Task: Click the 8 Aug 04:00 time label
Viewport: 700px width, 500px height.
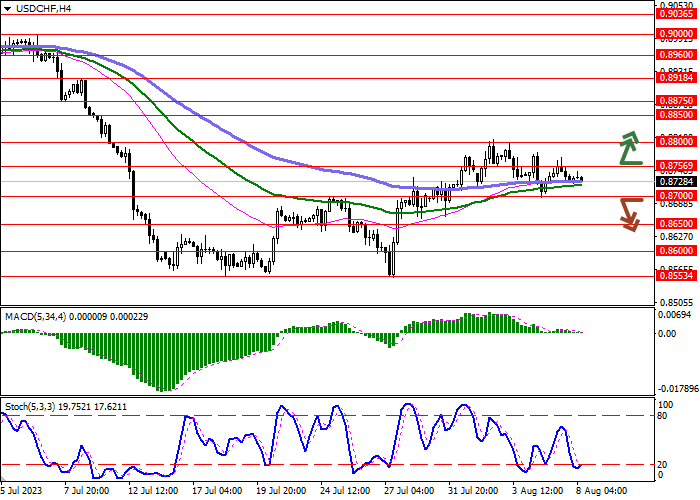Action: click(x=601, y=491)
